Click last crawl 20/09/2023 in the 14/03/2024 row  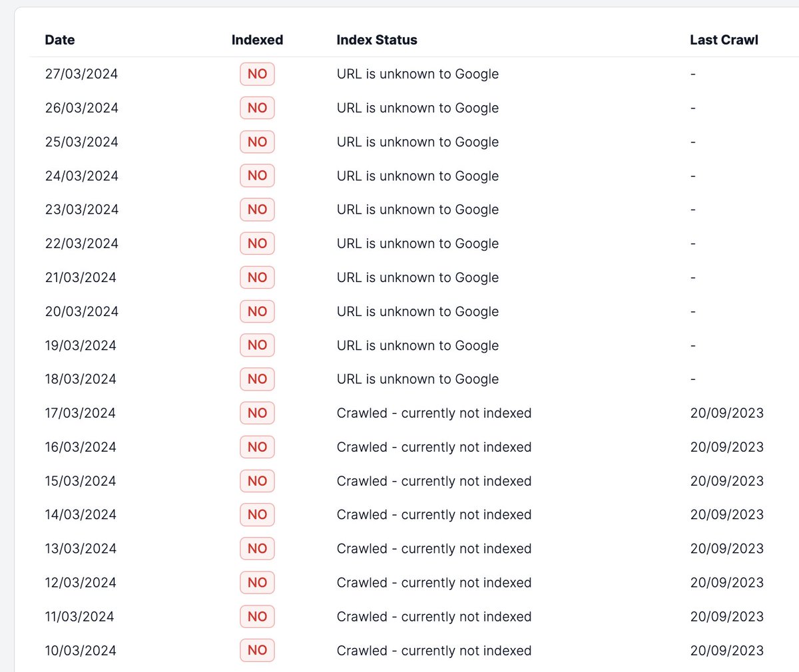(x=727, y=514)
